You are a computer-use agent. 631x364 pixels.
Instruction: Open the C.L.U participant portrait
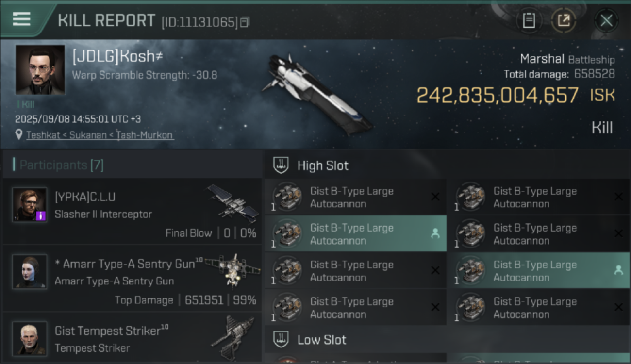pos(30,205)
